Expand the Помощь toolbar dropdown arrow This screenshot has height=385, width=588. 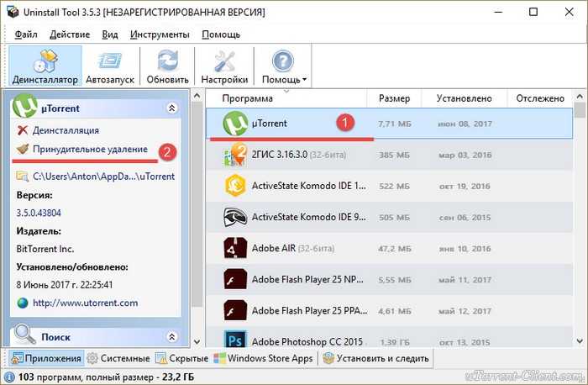tap(304, 79)
